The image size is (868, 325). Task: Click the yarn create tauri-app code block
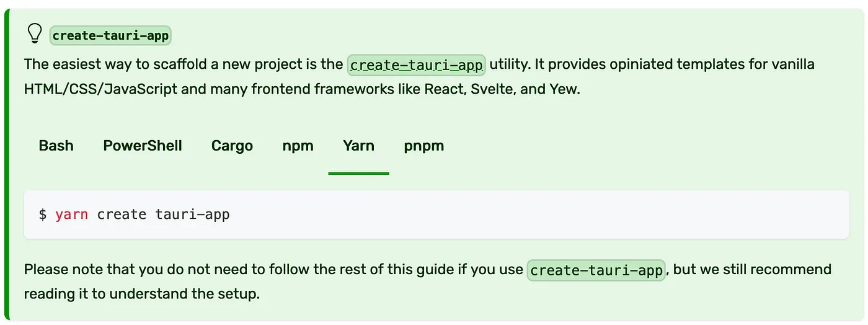click(x=436, y=215)
